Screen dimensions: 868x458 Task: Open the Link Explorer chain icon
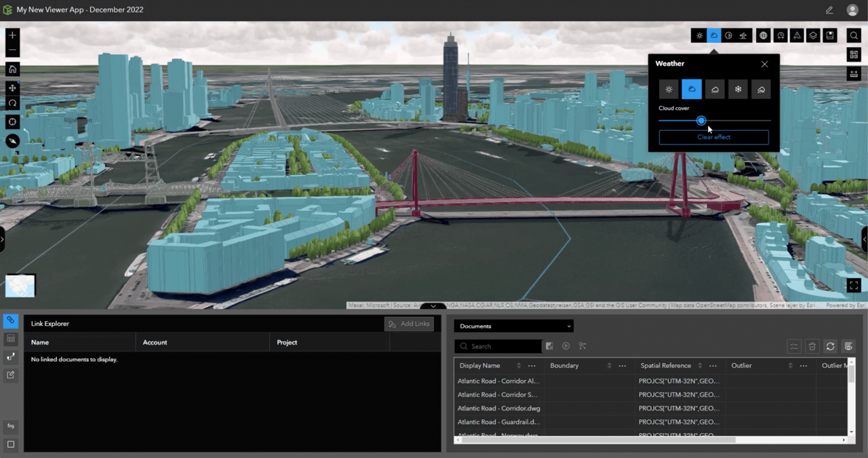click(9, 320)
